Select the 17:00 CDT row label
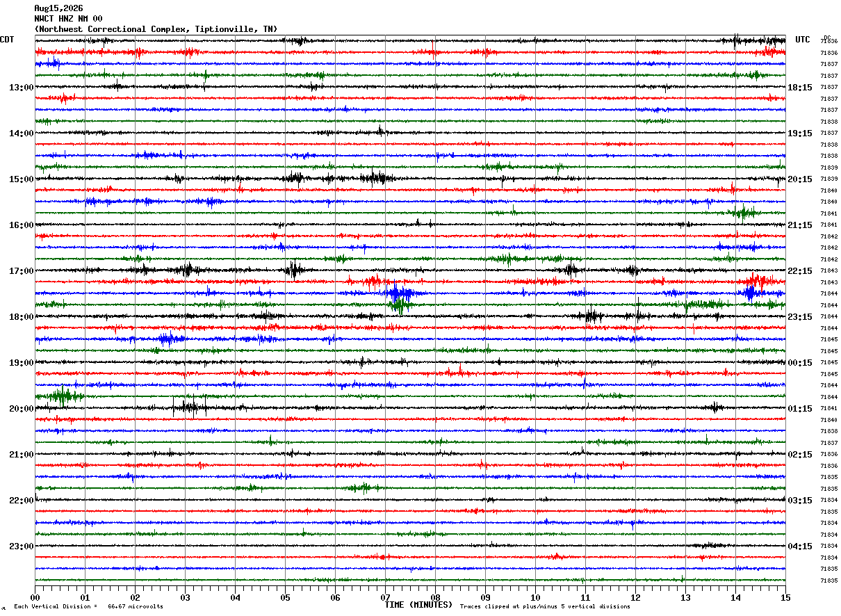The height and width of the screenshot is (616, 841). 22,271
